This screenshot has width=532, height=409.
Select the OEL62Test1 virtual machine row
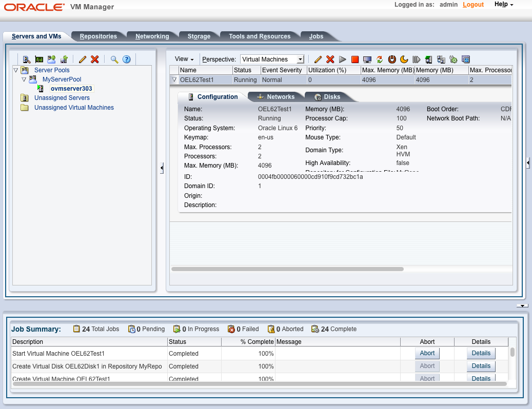(341, 79)
